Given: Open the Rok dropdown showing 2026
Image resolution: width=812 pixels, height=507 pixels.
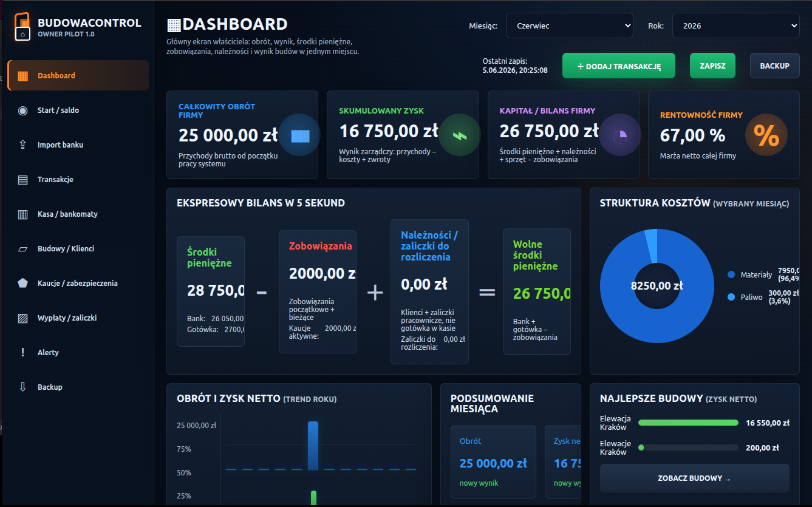Looking at the screenshot, I should tap(735, 26).
